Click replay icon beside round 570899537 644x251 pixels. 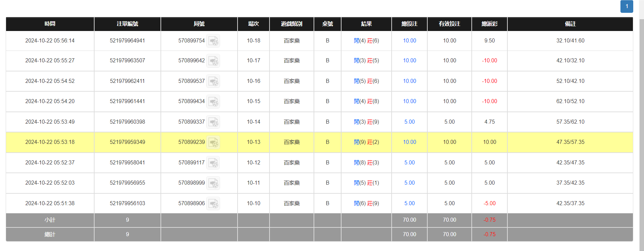click(213, 81)
